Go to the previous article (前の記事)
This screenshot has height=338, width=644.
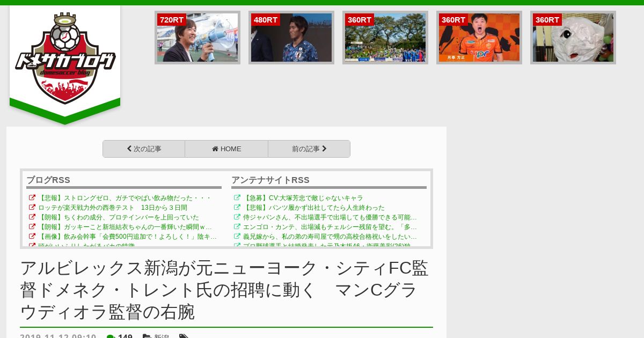[309, 149]
